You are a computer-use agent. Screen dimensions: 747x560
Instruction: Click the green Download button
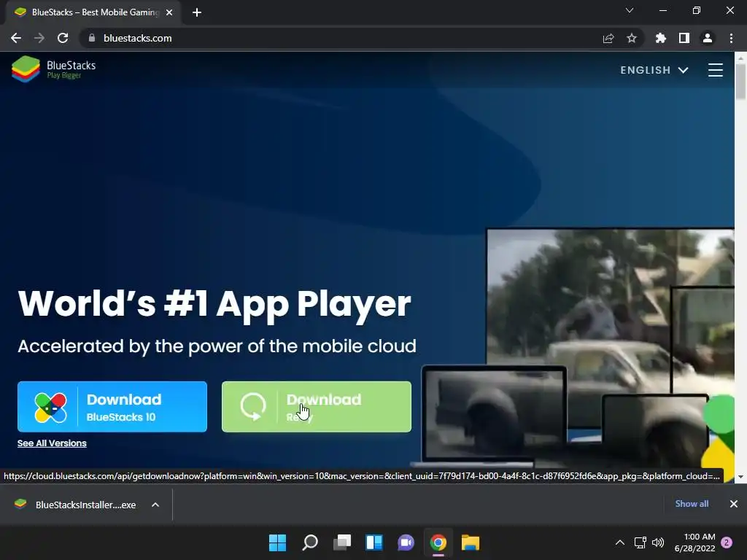coord(317,407)
